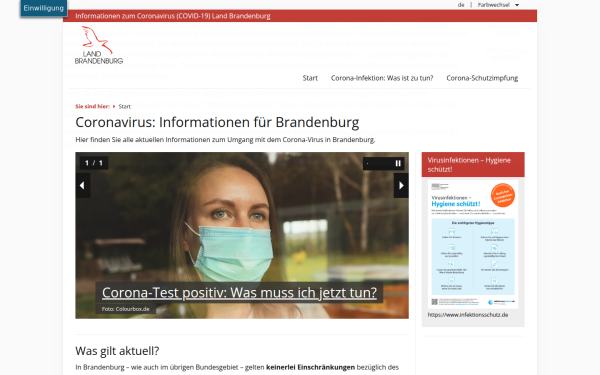600x375 pixels.
Task: Click the Start breadcrumb link
Action: coord(124,106)
